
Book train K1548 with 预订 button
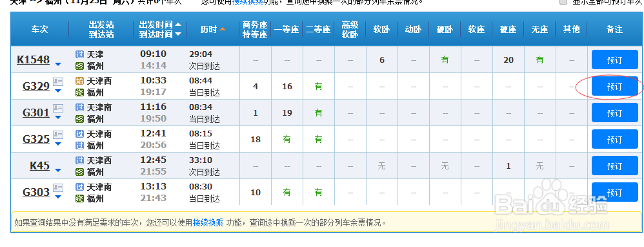point(615,59)
